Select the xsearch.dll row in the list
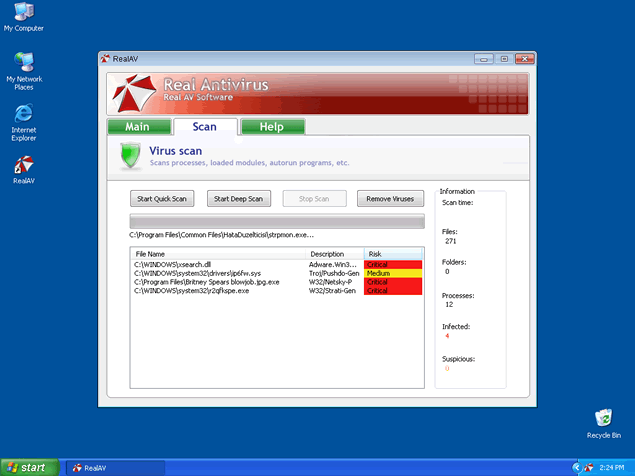Image resolution: width=635 pixels, height=476 pixels. point(218,264)
